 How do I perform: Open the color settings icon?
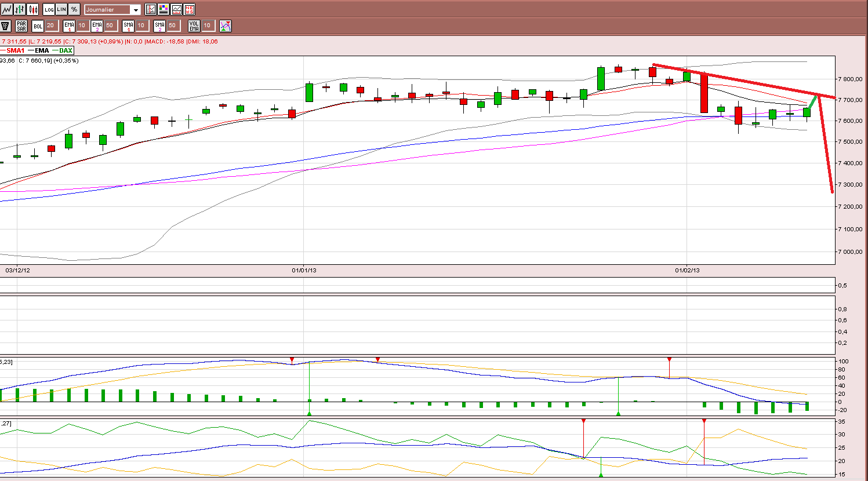click(164, 9)
